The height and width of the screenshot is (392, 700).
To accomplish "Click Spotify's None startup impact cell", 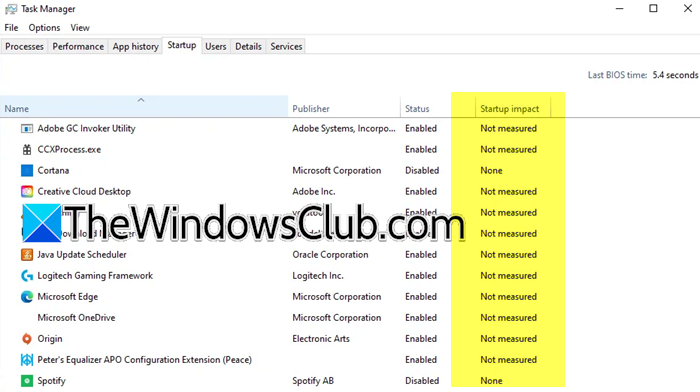I will [491, 381].
